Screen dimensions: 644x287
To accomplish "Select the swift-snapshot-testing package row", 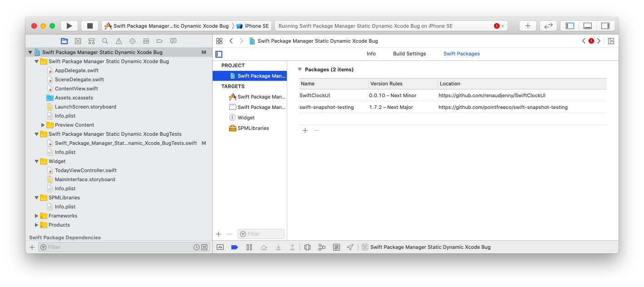I will [x=453, y=107].
